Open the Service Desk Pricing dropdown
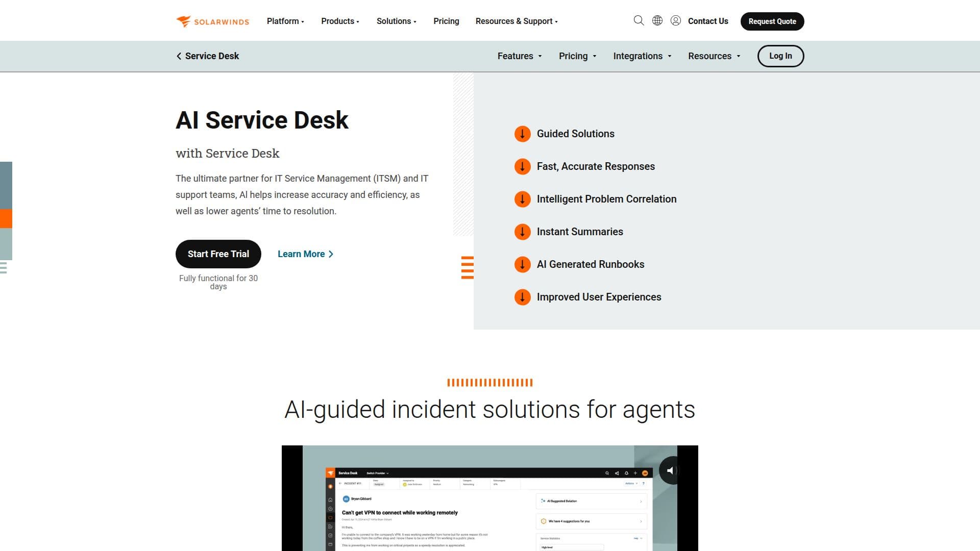 point(578,56)
